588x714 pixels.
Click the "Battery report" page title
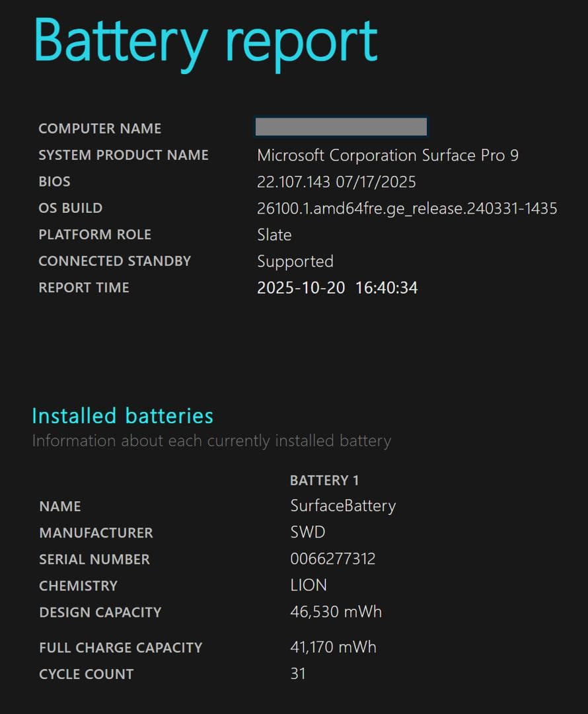pyautogui.click(x=205, y=41)
